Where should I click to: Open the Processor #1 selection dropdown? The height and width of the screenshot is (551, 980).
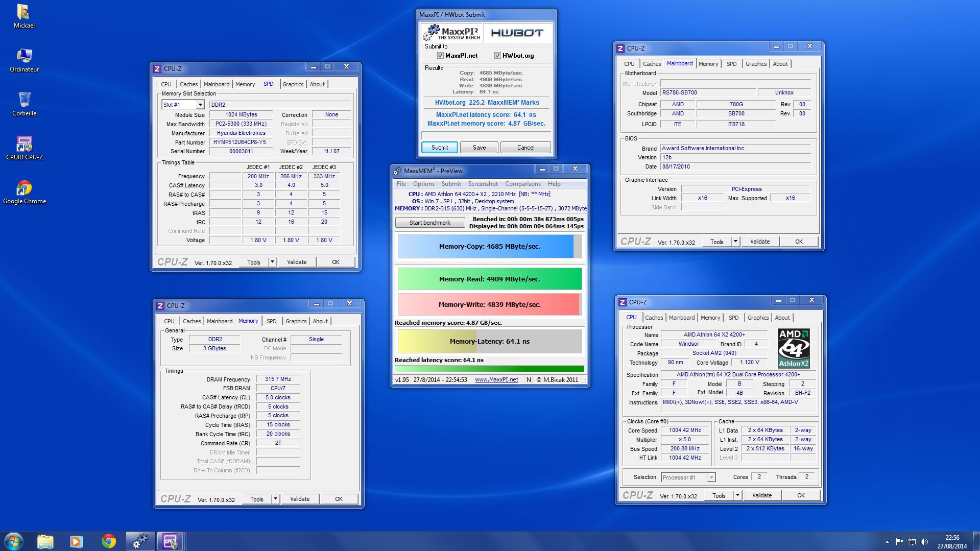click(688, 477)
